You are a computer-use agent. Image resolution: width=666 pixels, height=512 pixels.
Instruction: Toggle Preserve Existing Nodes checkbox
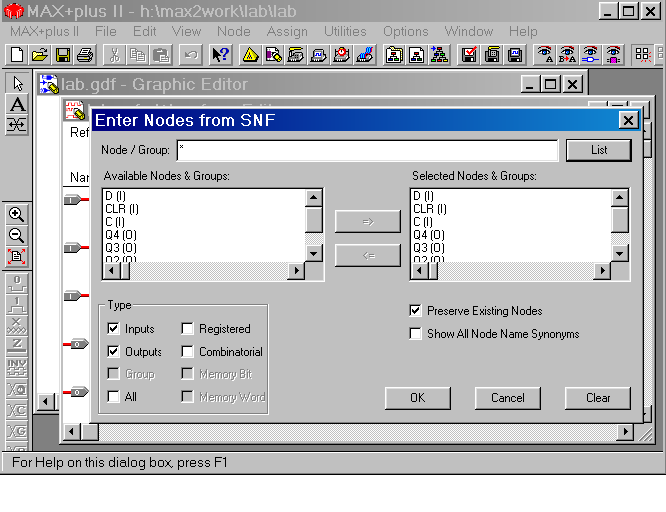coord(415,311)
